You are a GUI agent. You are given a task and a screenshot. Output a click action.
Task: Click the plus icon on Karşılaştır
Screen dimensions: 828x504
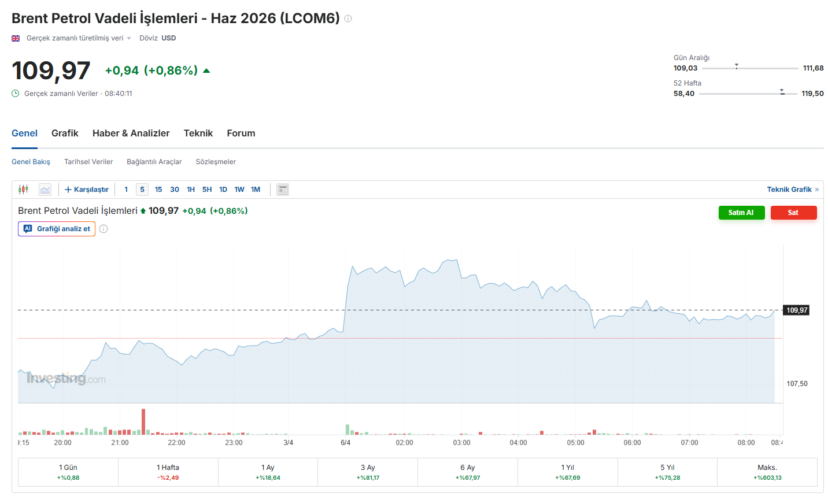click(68, 190)
